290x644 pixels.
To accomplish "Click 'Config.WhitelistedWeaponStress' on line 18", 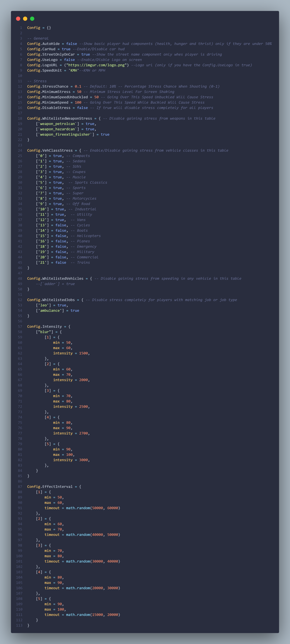I will [x=60, y=119].
